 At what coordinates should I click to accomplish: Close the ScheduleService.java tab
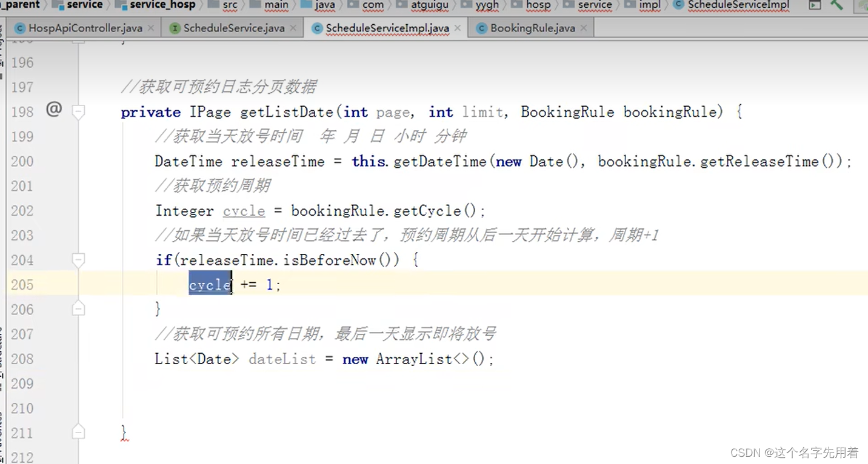coord(293,28)
